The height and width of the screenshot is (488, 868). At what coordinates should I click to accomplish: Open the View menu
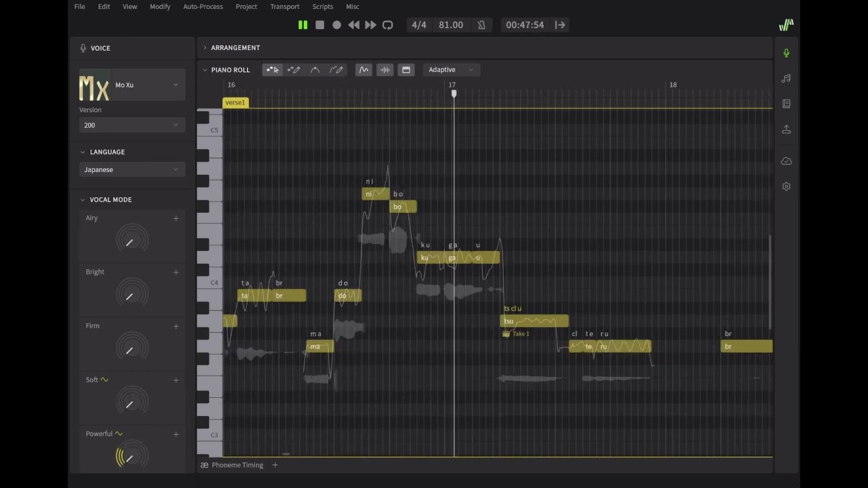click(130, 6)
